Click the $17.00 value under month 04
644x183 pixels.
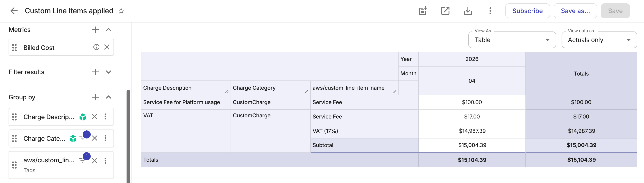pos(472,117)
